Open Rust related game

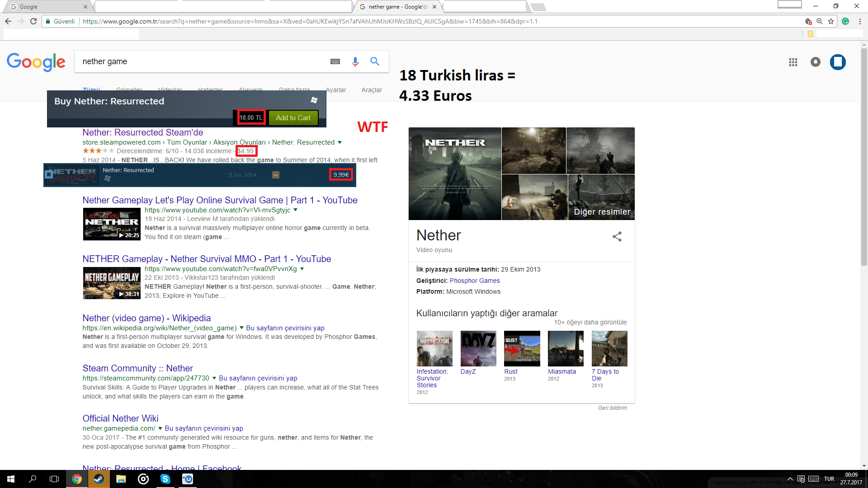point(522,348)
